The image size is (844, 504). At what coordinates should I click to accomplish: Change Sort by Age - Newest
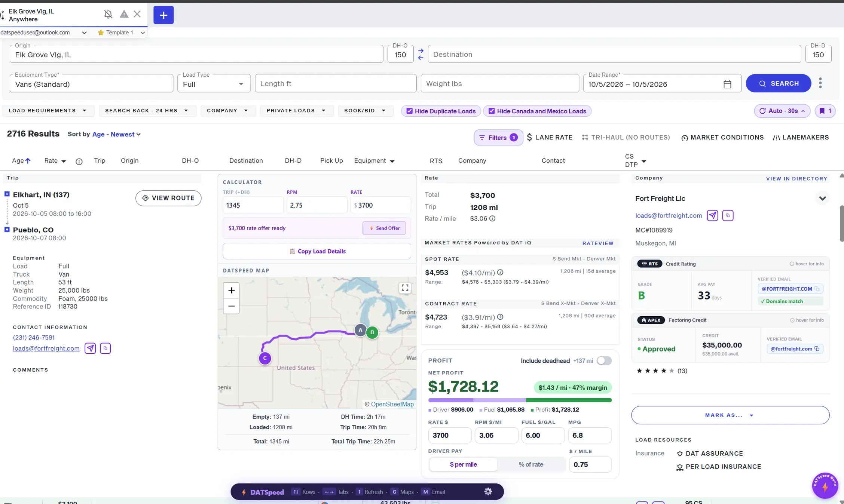click(x=116, y=134)
